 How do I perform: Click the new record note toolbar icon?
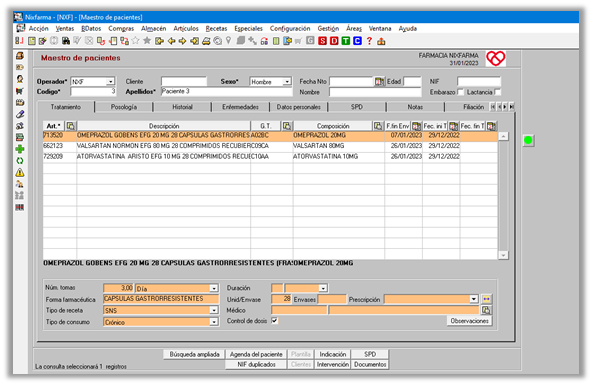tap(32, 41)
